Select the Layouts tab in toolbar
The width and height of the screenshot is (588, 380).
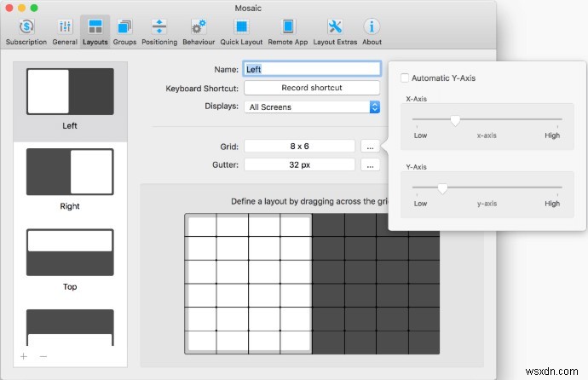tap(95, 32)
